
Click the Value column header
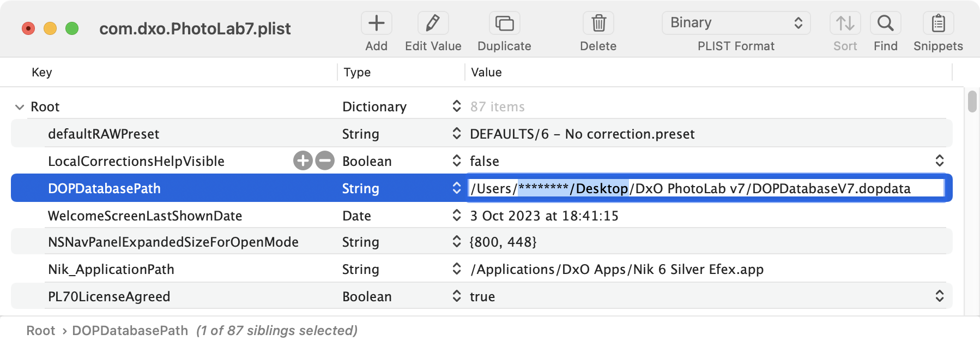(x=486, y=72)
